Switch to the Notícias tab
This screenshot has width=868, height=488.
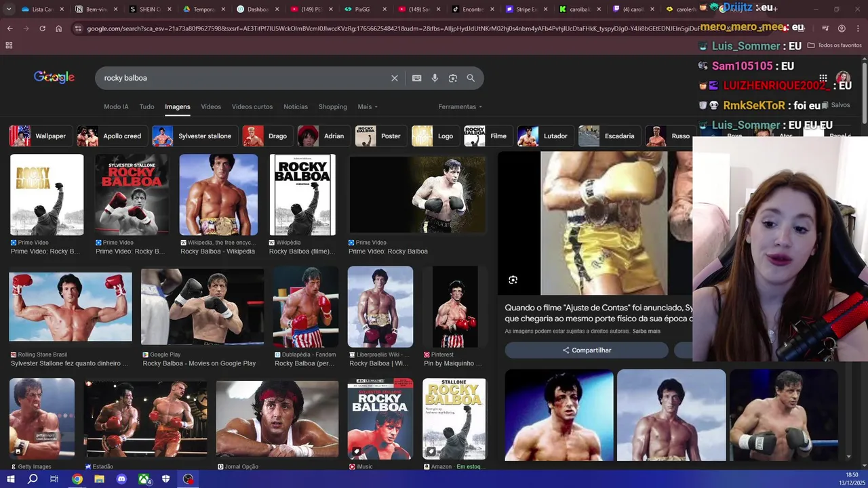point(296,106)
